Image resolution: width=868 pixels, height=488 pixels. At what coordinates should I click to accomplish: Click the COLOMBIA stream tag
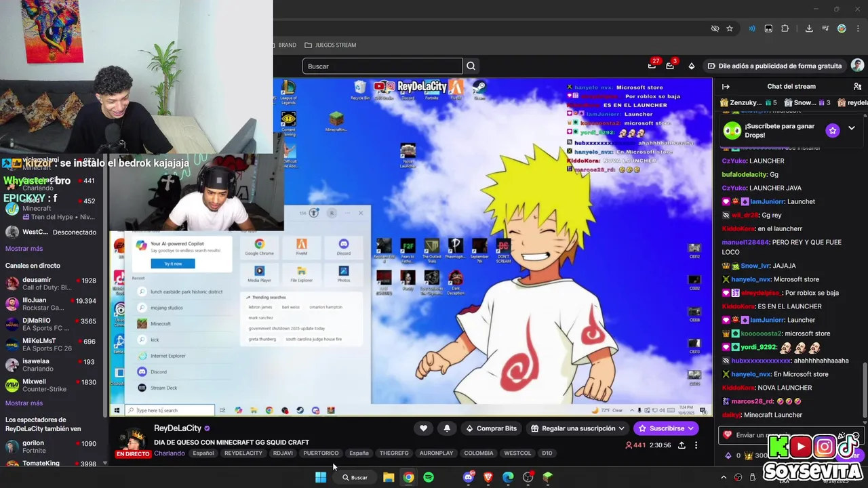[479, 453]
